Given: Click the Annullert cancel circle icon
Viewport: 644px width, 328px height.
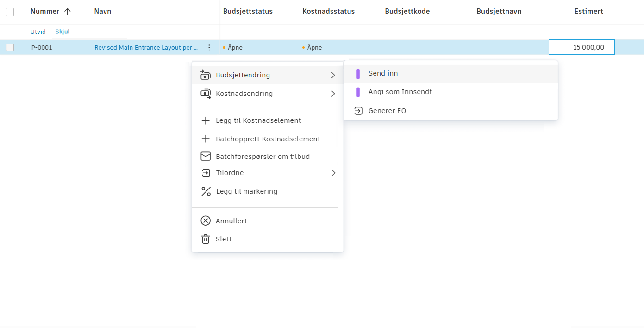Looking at the screenshot, I should click(206, 221).
